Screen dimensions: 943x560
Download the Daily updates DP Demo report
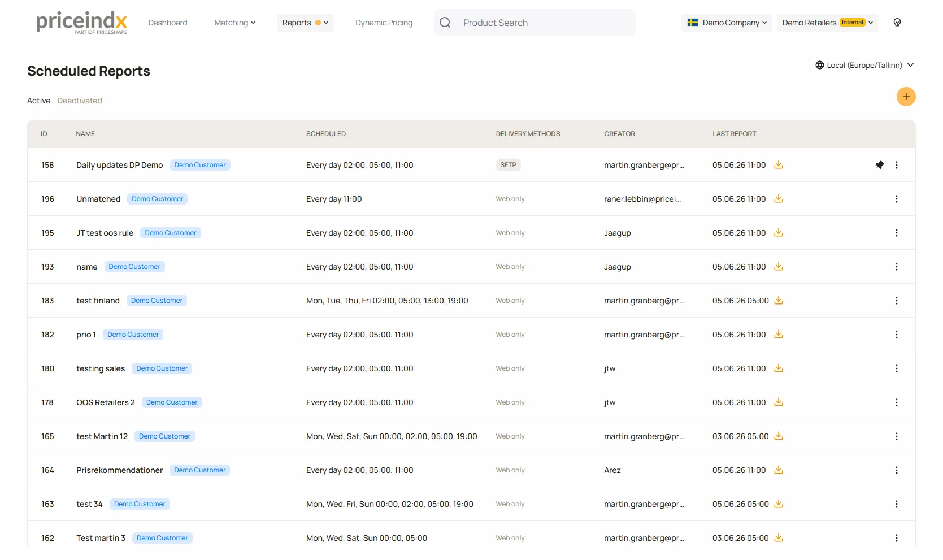pos(778,165)
